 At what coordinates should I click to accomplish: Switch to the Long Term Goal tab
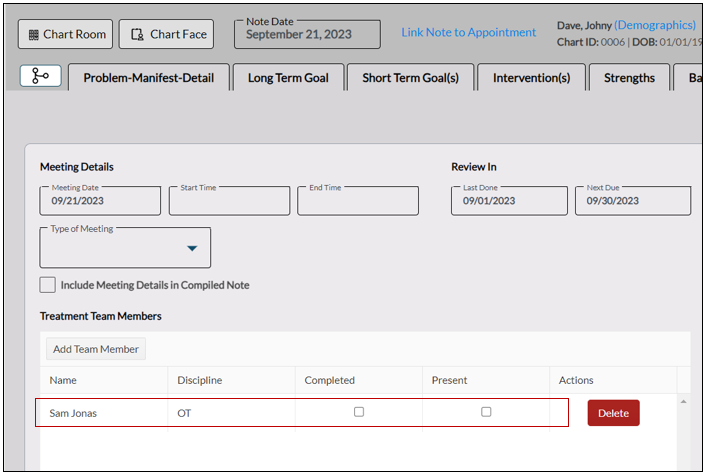[x=288, y=78]
